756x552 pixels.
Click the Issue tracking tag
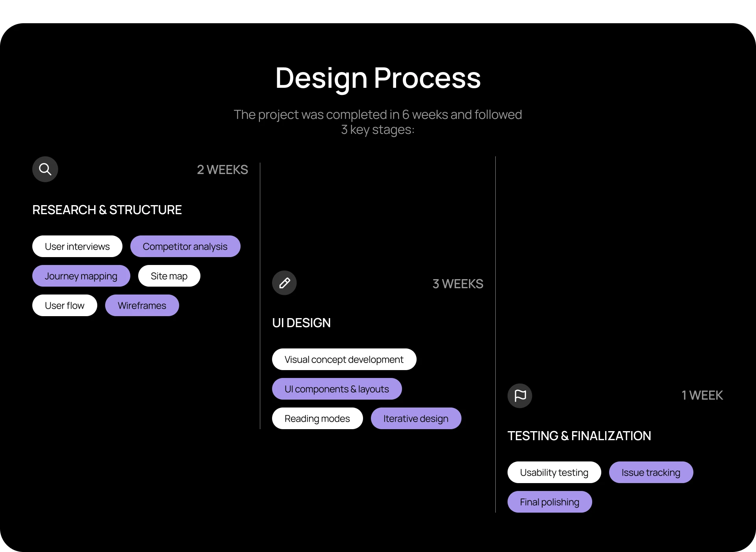tap(651, 472)
